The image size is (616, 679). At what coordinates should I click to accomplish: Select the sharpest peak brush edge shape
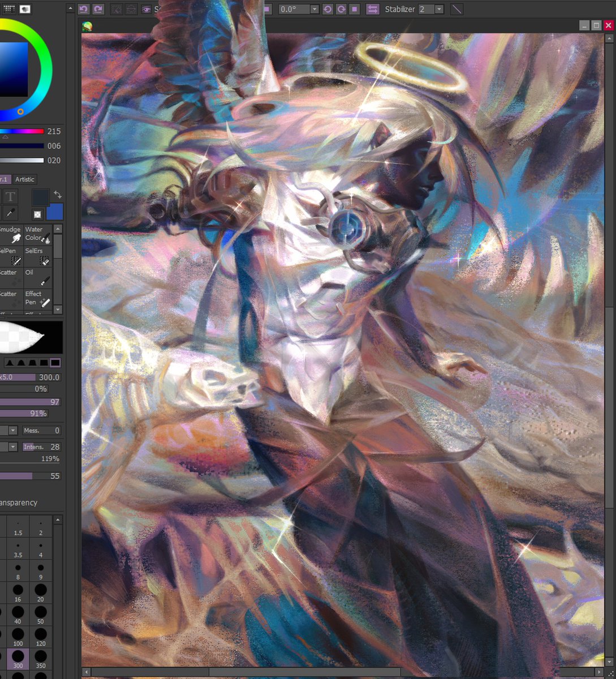10,363
